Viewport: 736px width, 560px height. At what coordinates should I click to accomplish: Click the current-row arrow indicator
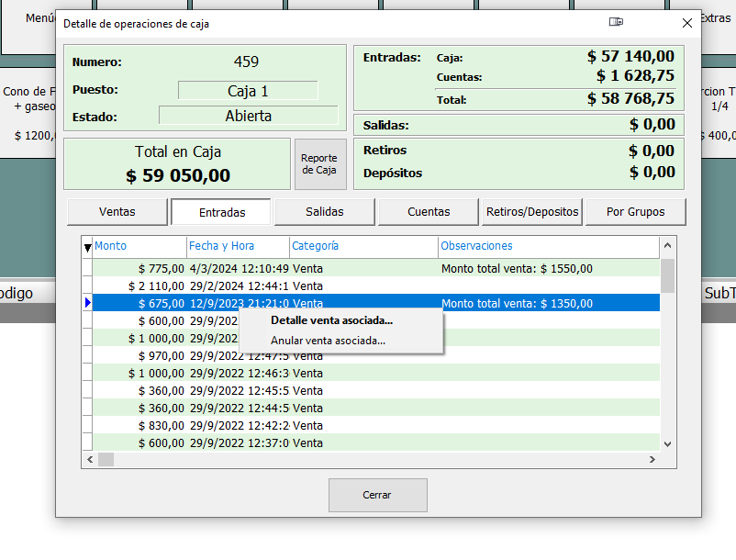tap(87, 303)
